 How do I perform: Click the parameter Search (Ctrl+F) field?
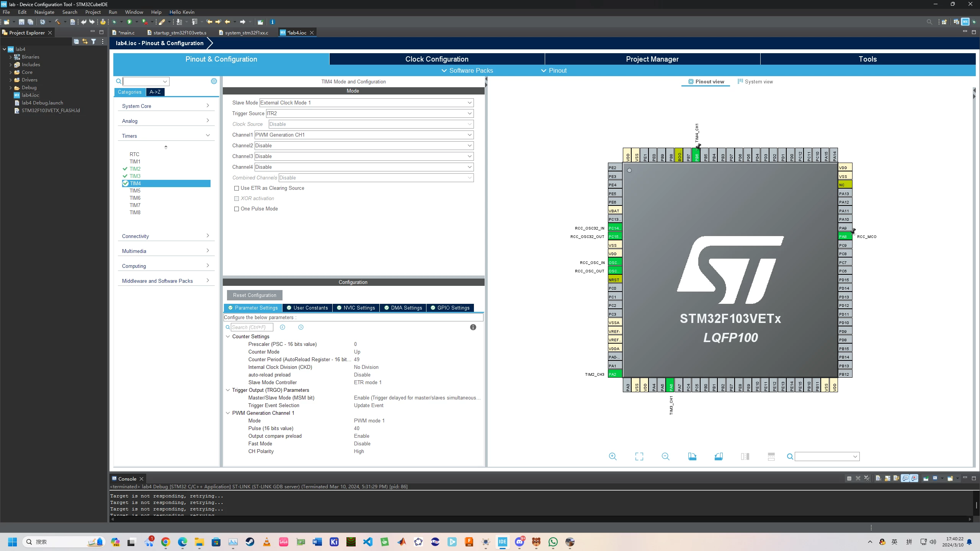click(252, 327)
